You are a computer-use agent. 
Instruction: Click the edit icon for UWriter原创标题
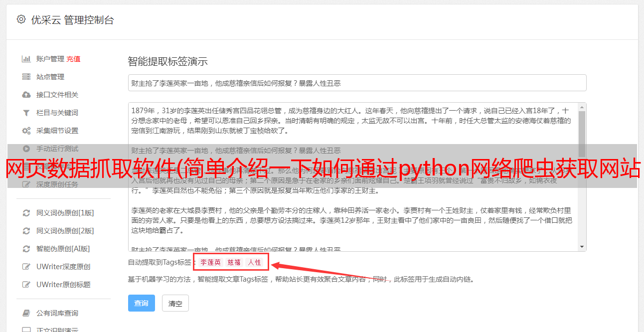tap(26, 285)
